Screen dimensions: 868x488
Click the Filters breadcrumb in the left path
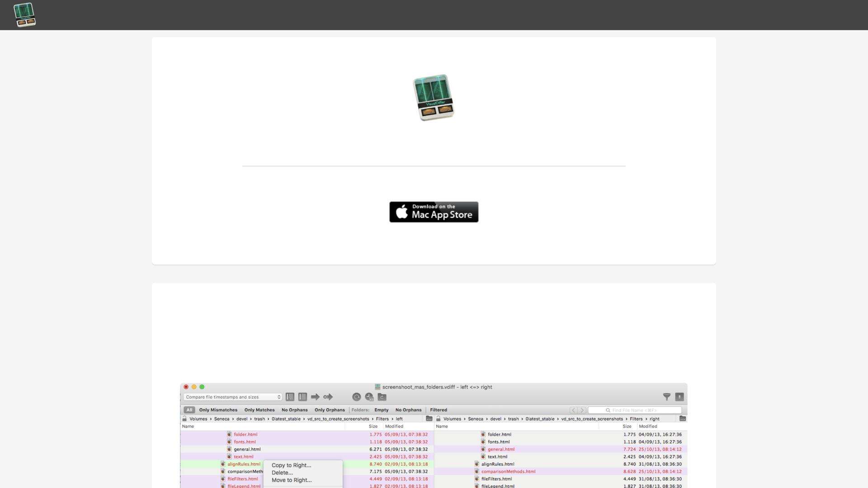pos(382,419)
